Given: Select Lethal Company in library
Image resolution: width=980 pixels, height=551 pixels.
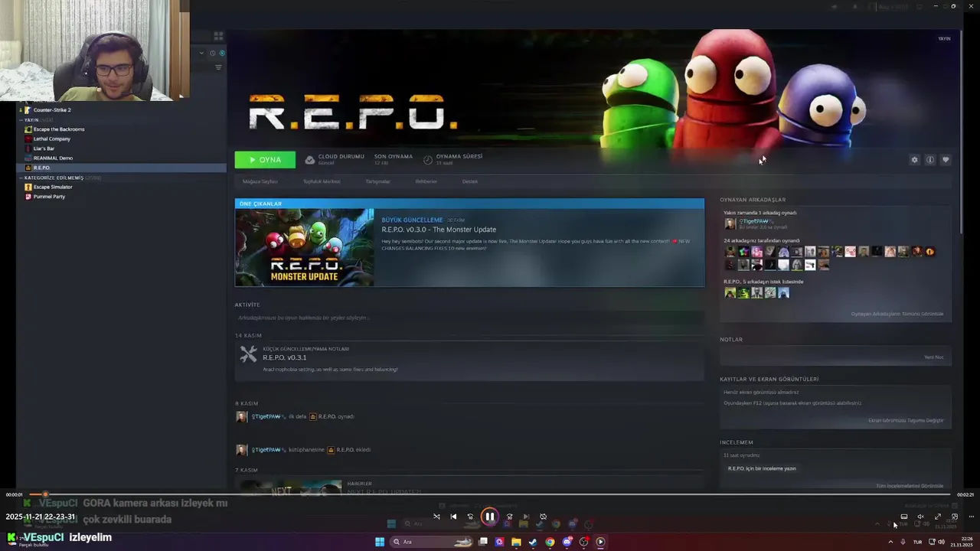Looking at the screenshot, I should click(121, 139).
